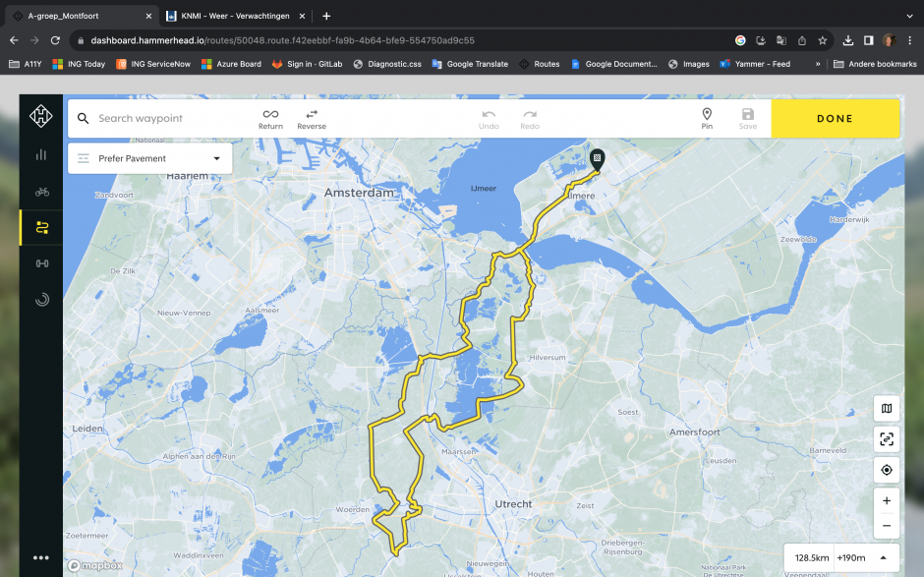The height and width of the screenshot is (577, 924).
Task: Reverse the route direction
Action: (x=312, y=118)
